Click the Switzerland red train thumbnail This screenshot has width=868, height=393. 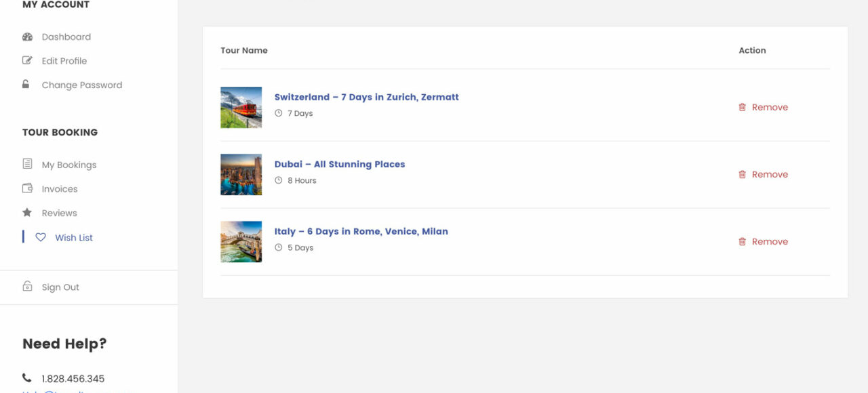tap(241, 107)
